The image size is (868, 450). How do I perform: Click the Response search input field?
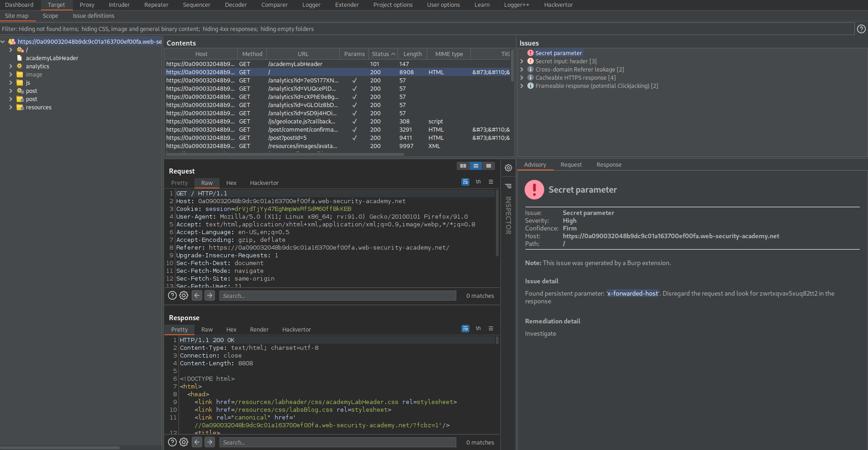click(x=337, y=442)
